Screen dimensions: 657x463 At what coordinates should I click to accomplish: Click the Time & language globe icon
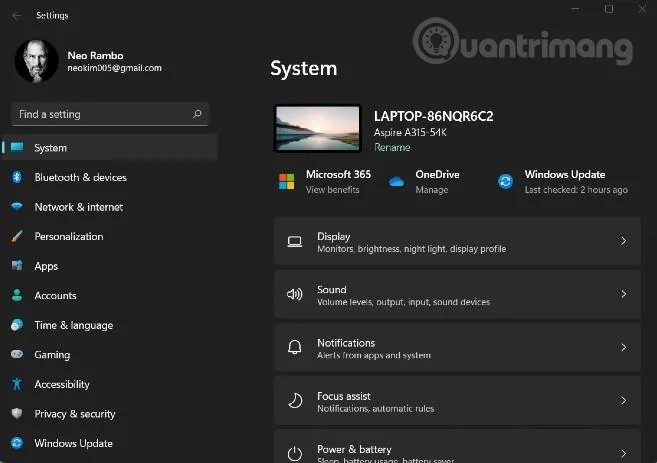tap(17, 325)
